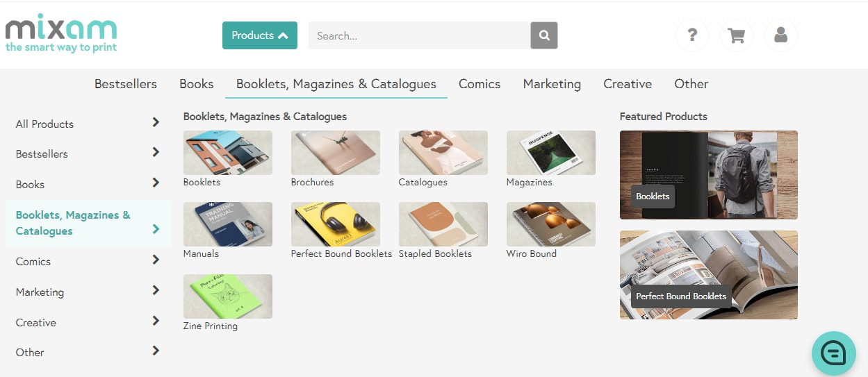Open the Stapled Booklets thumbnail
Image resolution: width=868 pixels, height=377 pixels.
click(x=443, y=224)
